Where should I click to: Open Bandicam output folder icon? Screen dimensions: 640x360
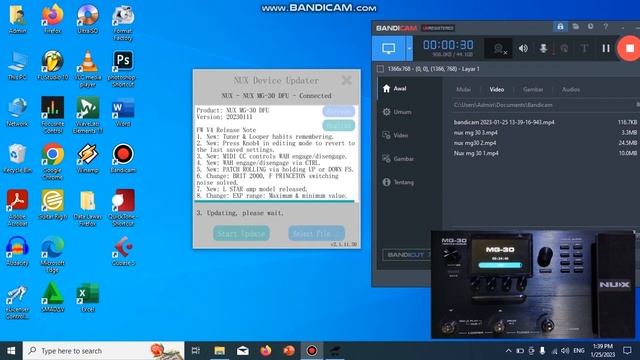coord(576,27)
